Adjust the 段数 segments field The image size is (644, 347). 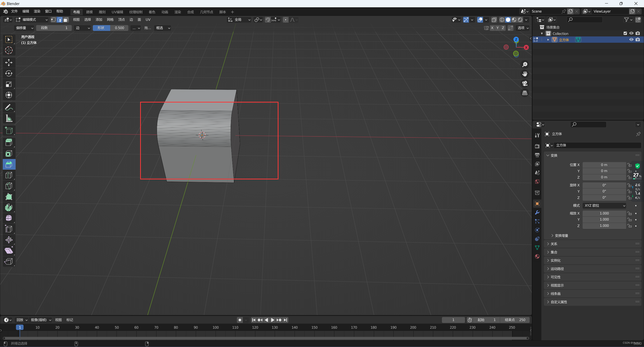[x=54, y=28]
